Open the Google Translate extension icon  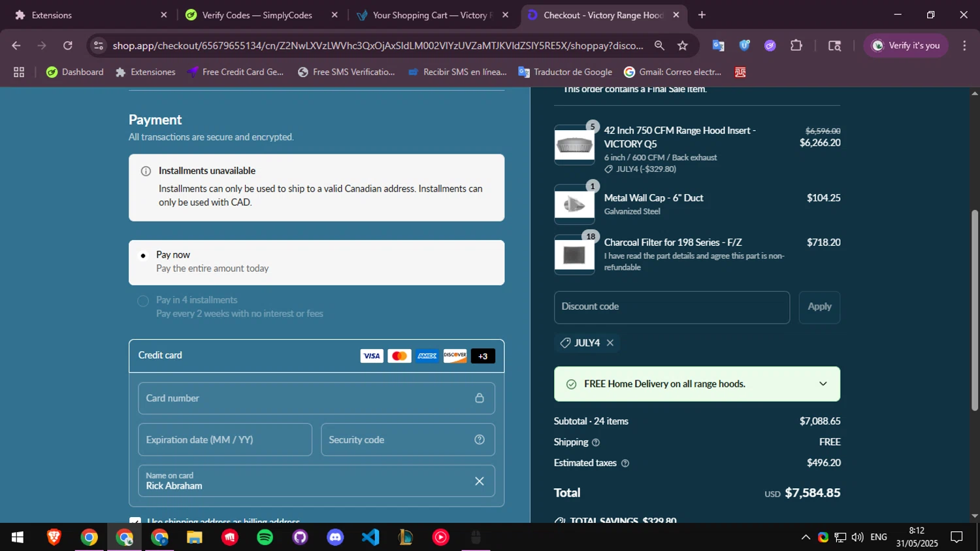[719, 46]
